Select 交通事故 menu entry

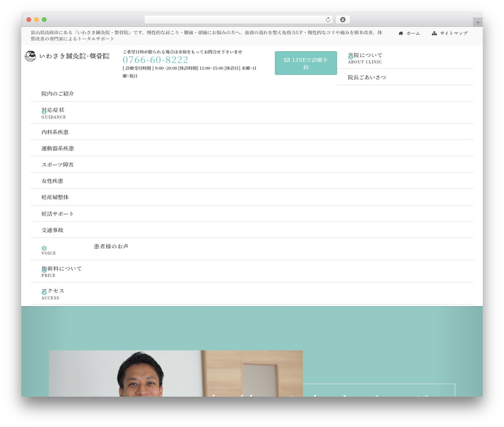(252, 230)
